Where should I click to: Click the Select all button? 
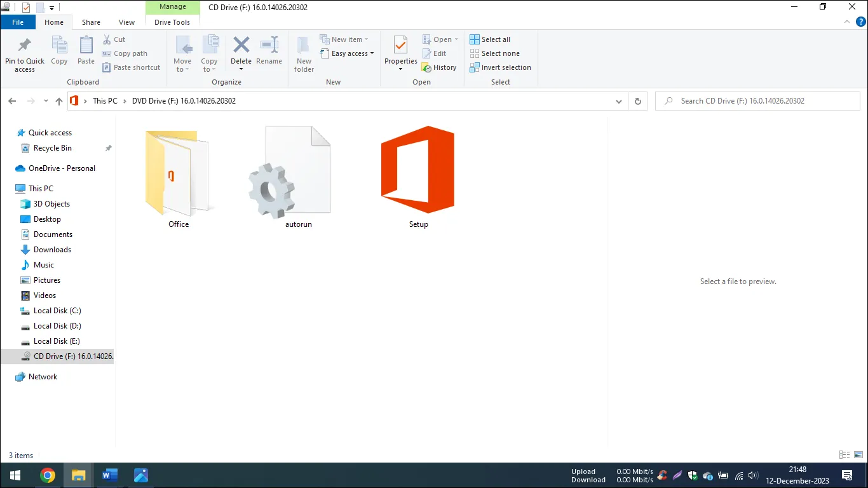(x=490, y=39)
